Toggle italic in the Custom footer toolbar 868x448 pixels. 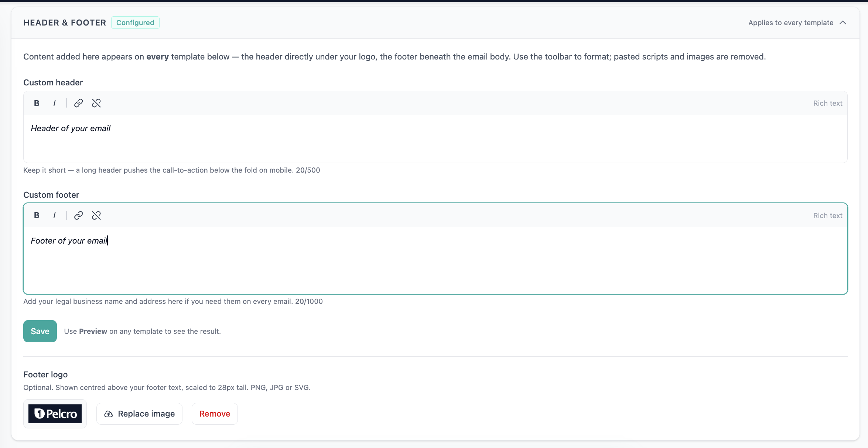(54, 215)
